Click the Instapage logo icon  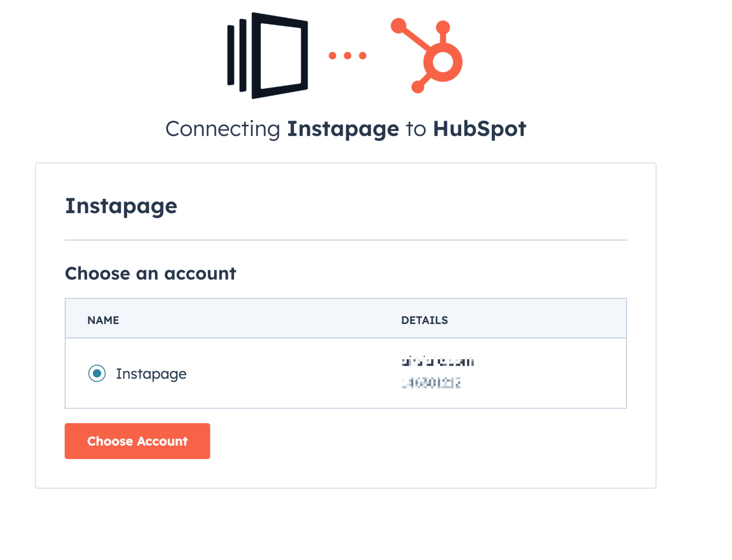pyautogui.click(x=268, y=56)
